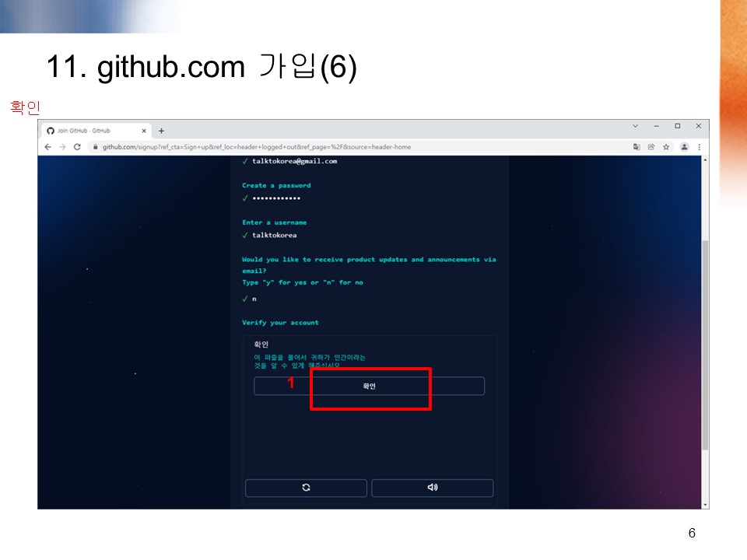Click the scrollbar down arrow
This screenshot has width=747, height=560.
point(705,505)
